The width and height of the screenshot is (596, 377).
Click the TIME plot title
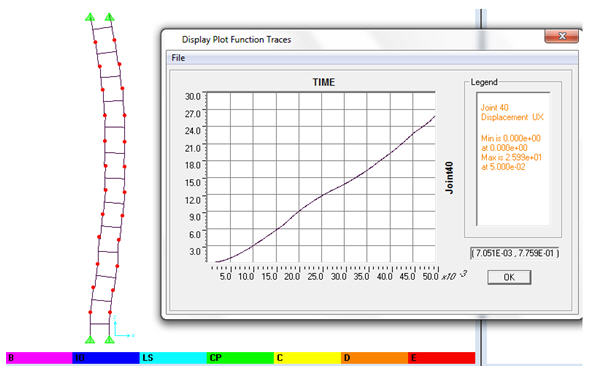[x=323, y=82]
